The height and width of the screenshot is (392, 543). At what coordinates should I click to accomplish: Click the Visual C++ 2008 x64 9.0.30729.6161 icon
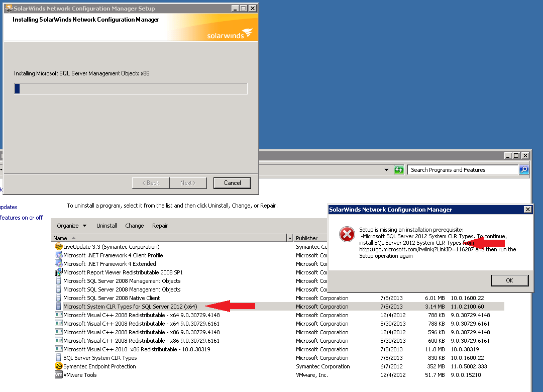59,324
